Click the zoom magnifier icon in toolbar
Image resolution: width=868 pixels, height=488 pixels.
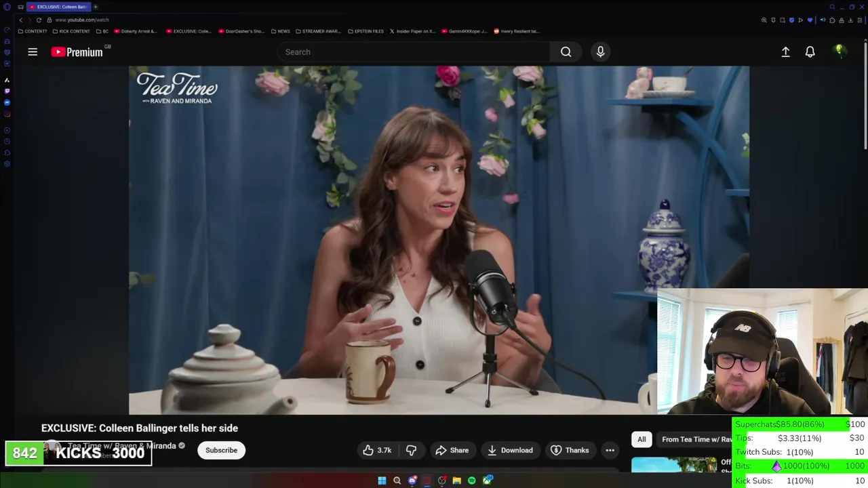tap(764, 20)
